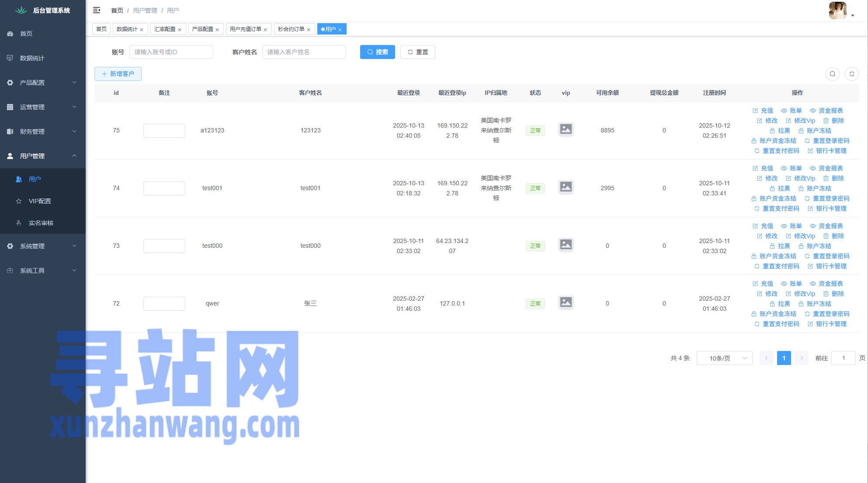The height and width of the screenshot is (483, 868).
Task: Open the 10条/页 page size dropdown
Action: (x=724, y=358)
